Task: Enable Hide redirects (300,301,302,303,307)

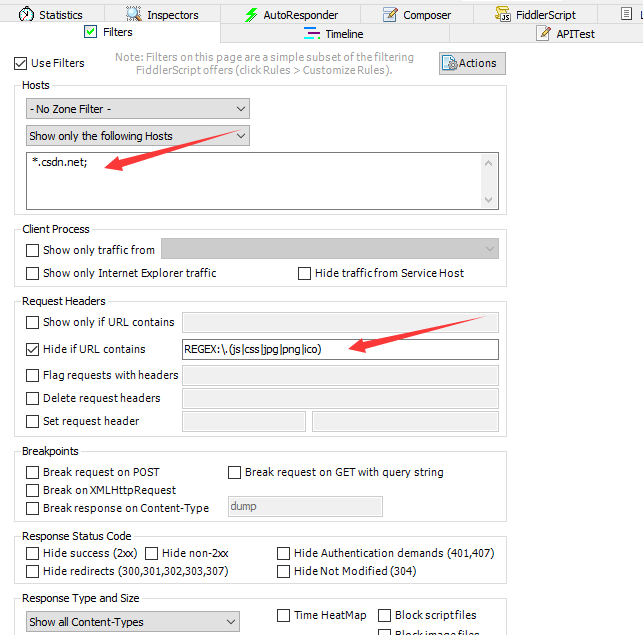Action: pyautogui.click(x=32, y=571)
